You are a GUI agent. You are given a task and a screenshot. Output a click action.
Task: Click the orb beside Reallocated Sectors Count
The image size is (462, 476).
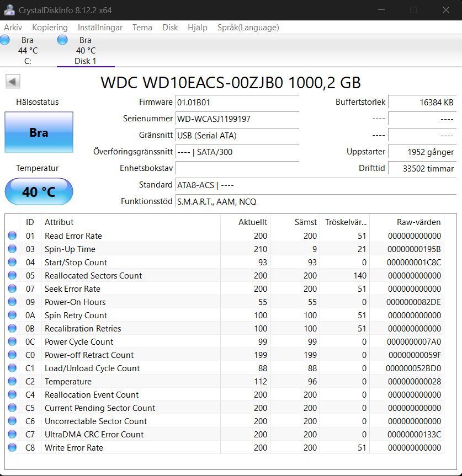click(x=12, y=276)
